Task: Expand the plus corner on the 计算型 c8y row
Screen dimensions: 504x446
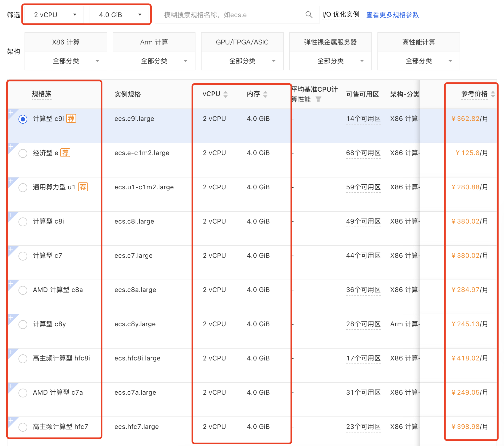Action: click(11, 318)
